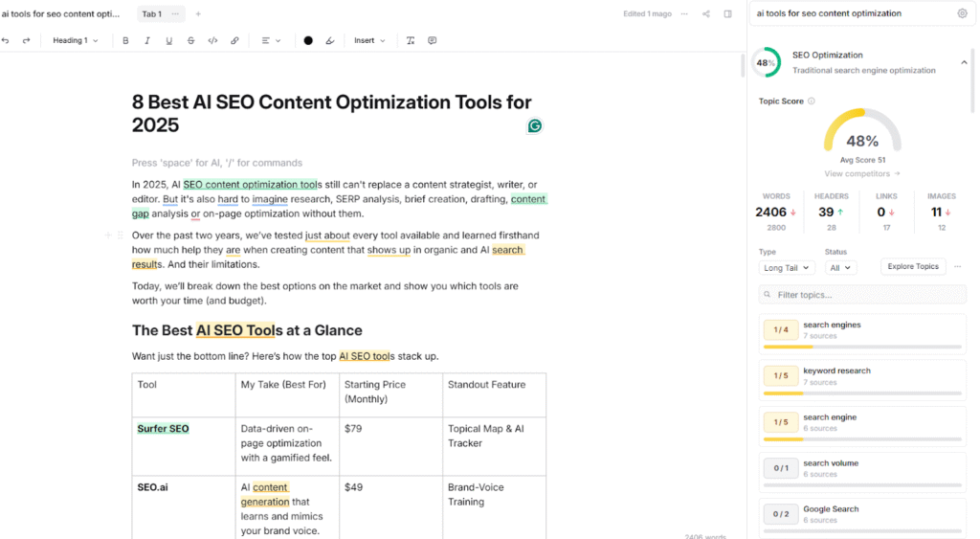The width and height of the screenshot is (980, 539).
Task: Open the settings gear beside keyword field
Action: click(x=962, y=13)
